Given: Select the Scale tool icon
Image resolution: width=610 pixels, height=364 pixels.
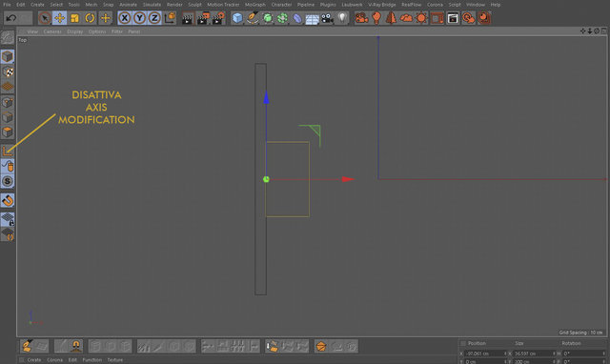Looking at the screenshot, I should click(74, 18).
